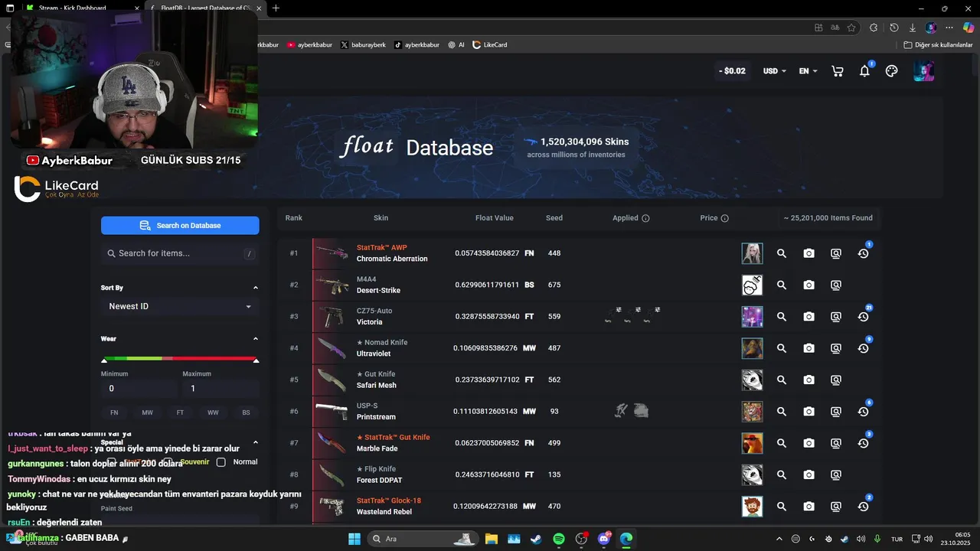980x551 pixels.
Task: Open browser extensions icon
Action: coord(874,28)
